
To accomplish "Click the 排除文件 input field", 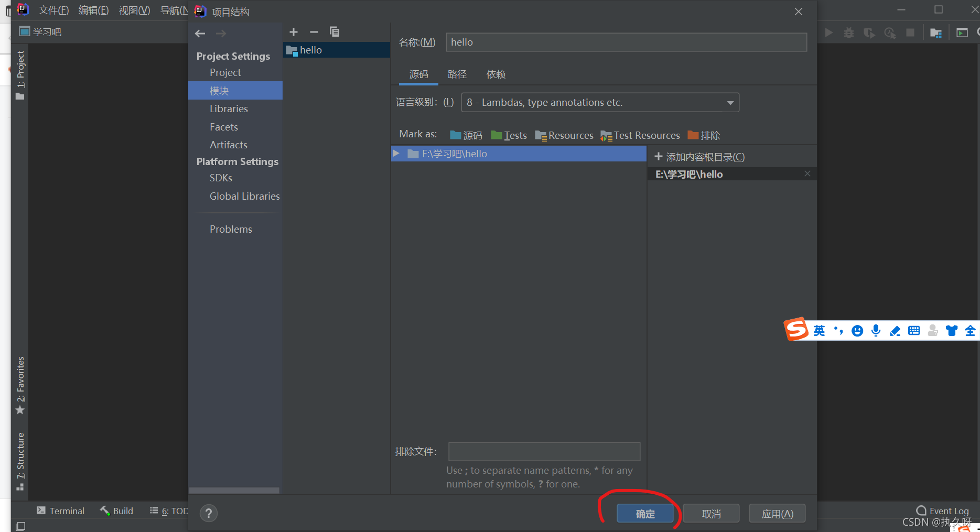I will click(544, 451).
